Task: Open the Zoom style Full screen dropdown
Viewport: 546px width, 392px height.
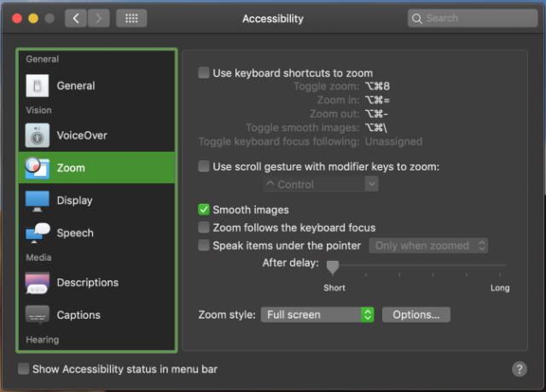Action: (x=317, y=314)
